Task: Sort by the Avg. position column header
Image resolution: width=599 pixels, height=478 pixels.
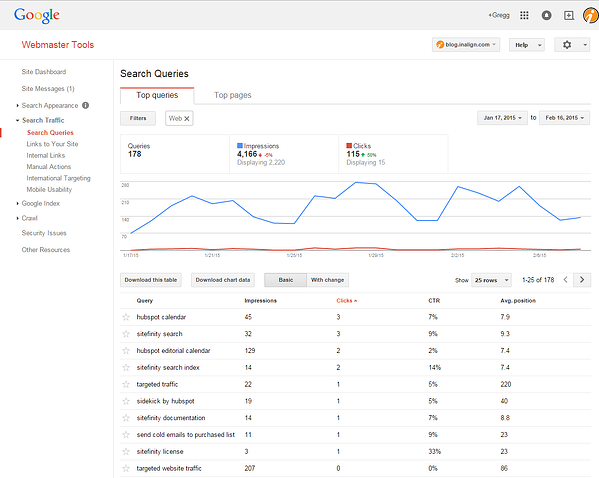Action: (518, 301)
